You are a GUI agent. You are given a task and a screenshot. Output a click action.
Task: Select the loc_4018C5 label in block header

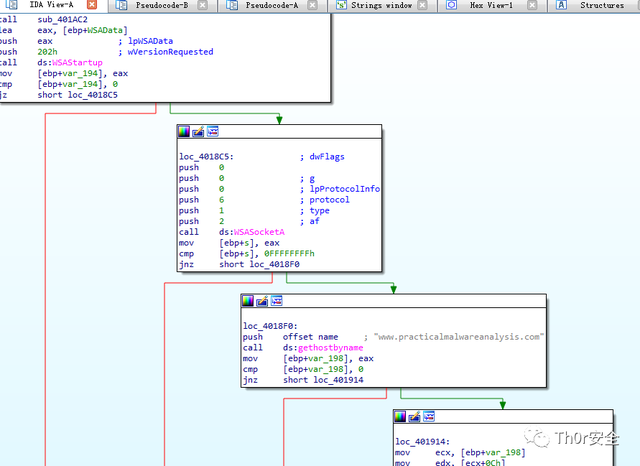coord(206,157)
